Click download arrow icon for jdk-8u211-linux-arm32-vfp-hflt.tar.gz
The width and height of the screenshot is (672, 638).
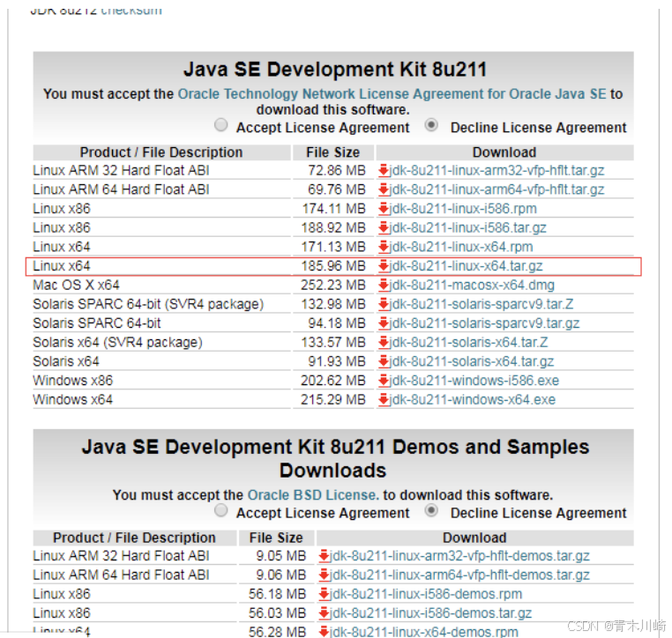pyautogui.click(x=384, y=170)
